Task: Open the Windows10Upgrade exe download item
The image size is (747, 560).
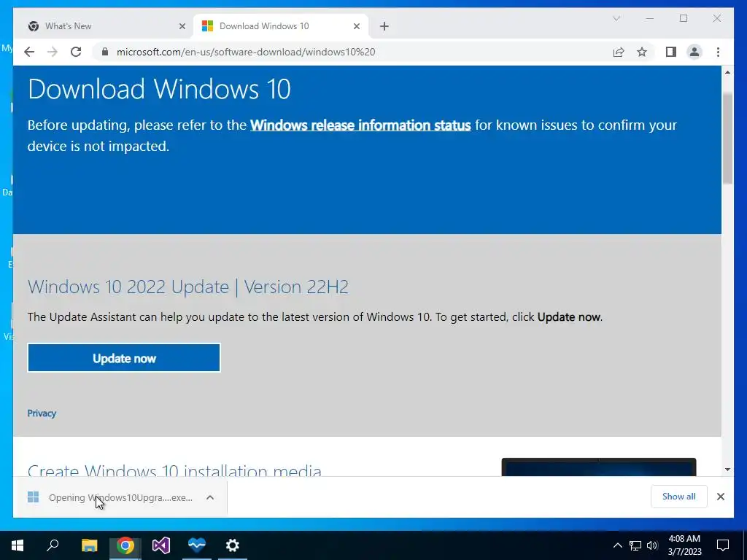Action: click(x=112, y=497)
